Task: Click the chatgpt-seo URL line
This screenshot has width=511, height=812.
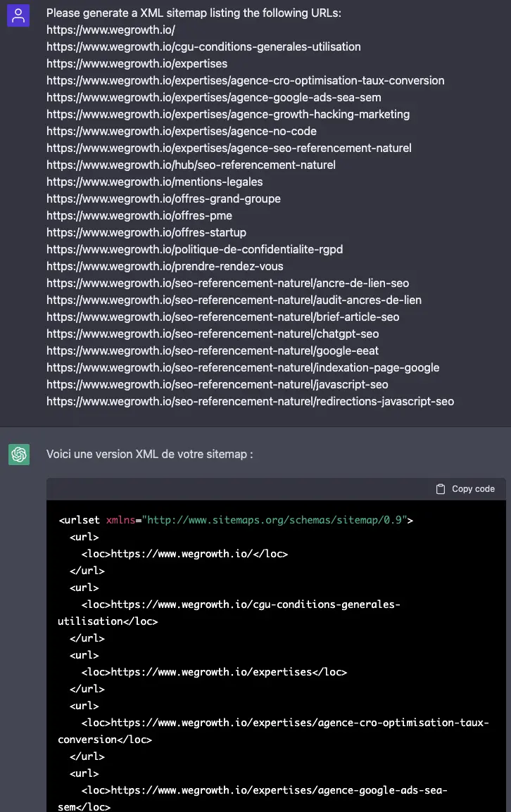Action: click(x=213, y=334)
